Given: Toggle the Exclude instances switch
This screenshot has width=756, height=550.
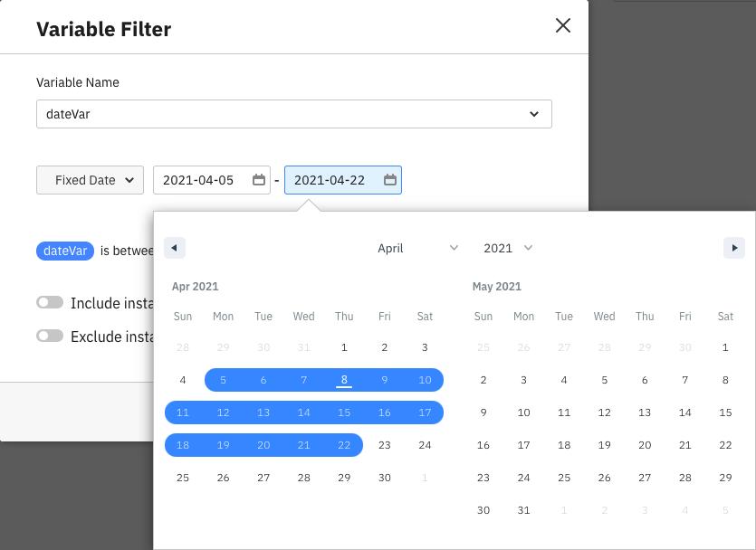Looking at the screenshot, I should tap(50, 337).
